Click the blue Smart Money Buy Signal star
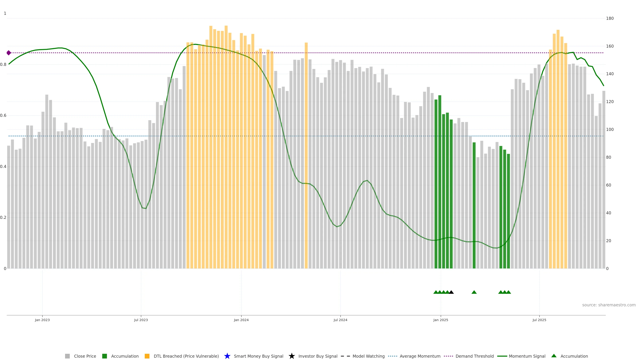This screenshot has width=644, height=362. pos(227,356)
